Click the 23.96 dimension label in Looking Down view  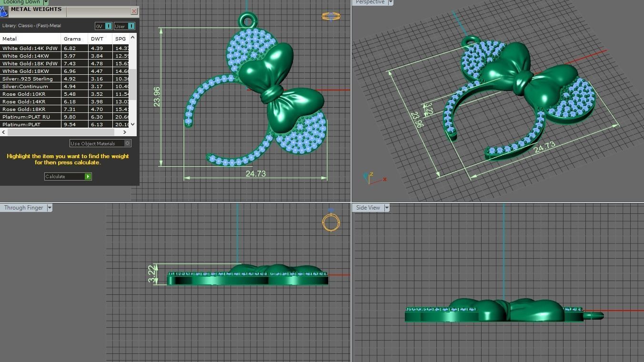coord(157,96)
